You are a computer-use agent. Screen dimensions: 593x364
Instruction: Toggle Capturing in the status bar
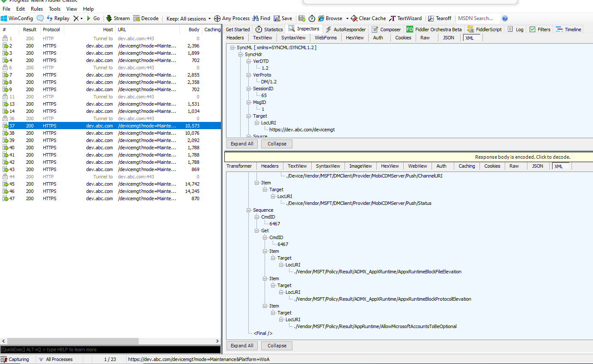(16, 359)
